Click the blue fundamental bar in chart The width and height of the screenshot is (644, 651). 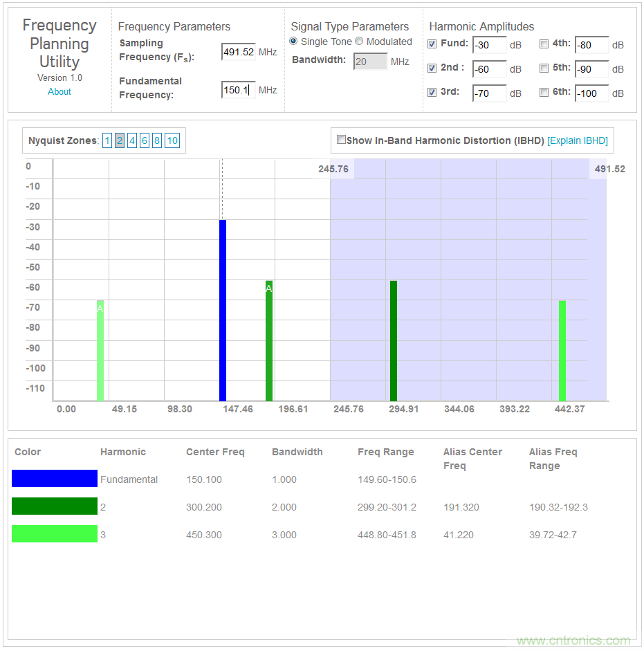pos(223,311)
